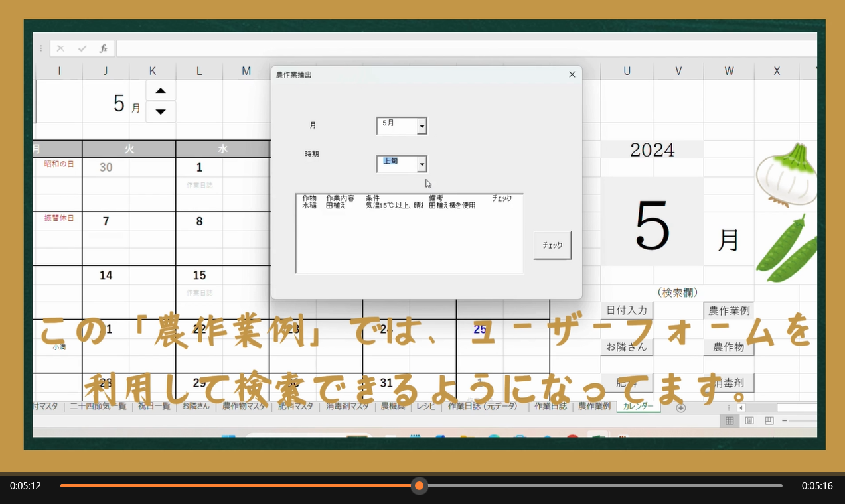Close the 農作業抽出 dialog
The height and width of the screenshot is (504, 845).
[572, 74]
